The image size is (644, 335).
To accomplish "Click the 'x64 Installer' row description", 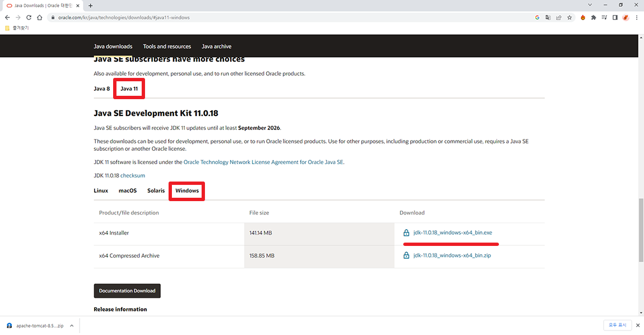I will [114, 233].
